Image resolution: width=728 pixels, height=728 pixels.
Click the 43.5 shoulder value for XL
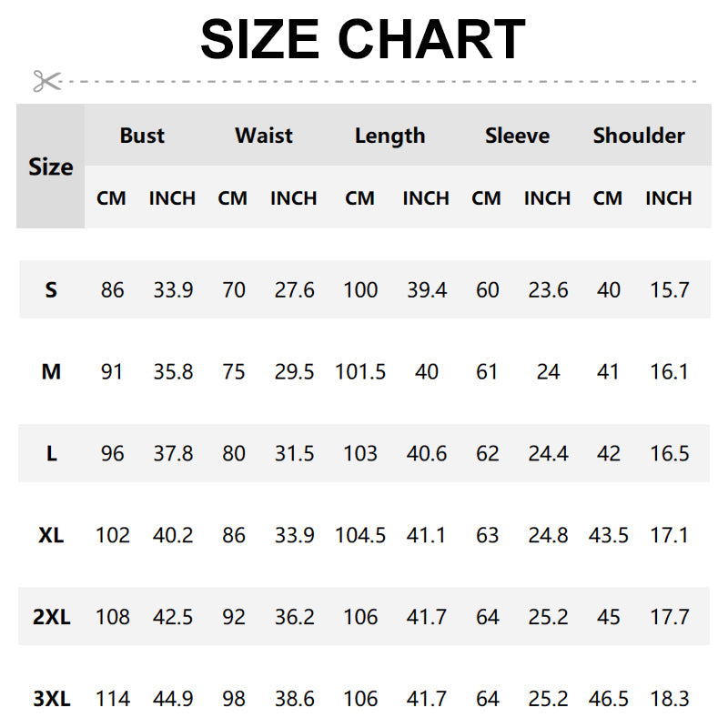[x=609, y=535]
